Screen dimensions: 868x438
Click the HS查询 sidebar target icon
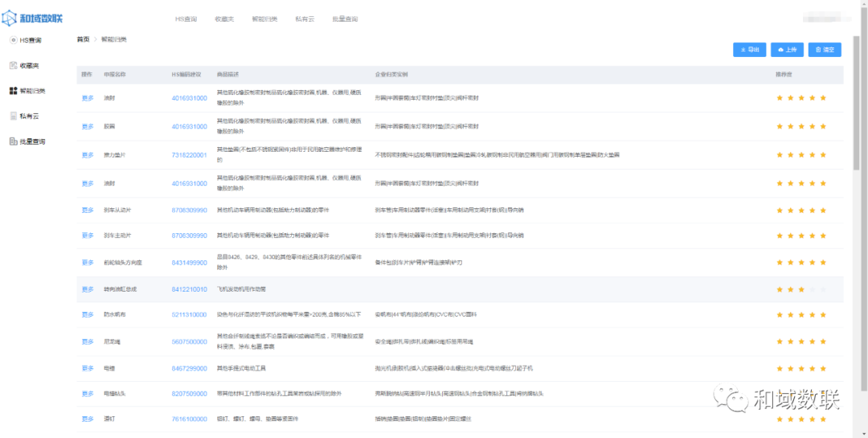coord(14,40)
